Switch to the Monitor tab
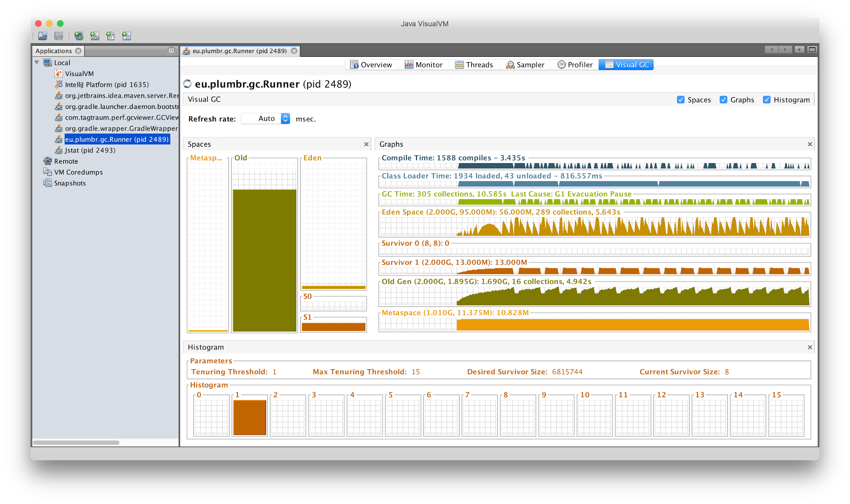Image resolution: width=850 pixels, height=504 pixels. (423, 65)
